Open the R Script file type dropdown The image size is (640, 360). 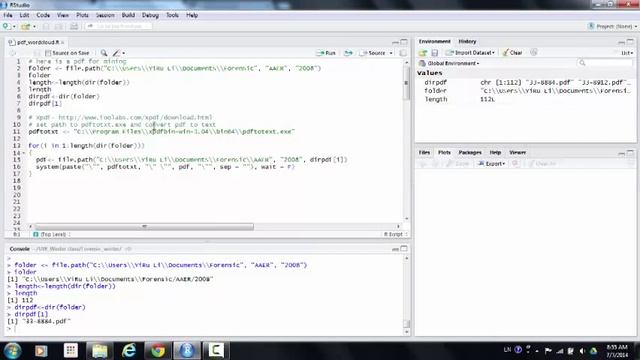click(396, 234)
